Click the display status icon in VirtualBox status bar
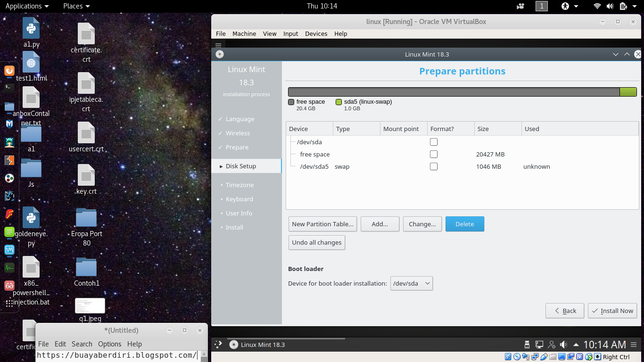This screenshot has height=362, width=644. click(x=561, y=357)
